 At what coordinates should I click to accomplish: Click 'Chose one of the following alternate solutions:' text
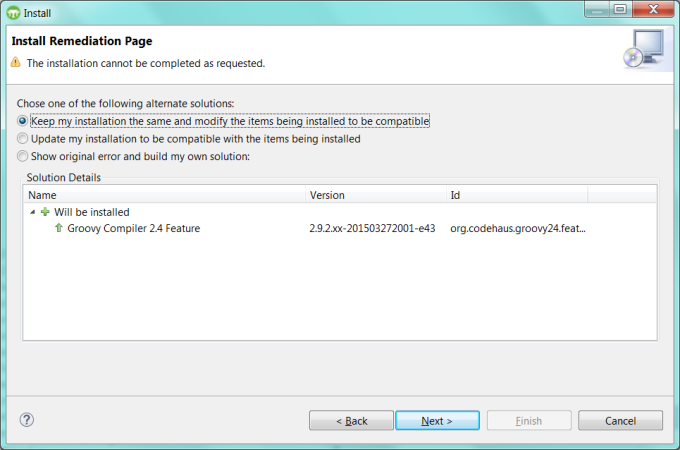click(x=125, y=104)
